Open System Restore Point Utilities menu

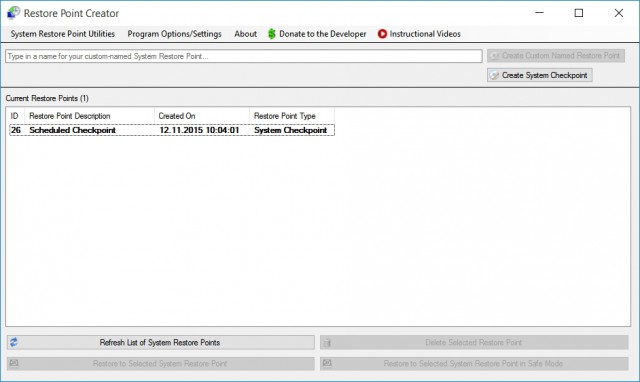62,34
